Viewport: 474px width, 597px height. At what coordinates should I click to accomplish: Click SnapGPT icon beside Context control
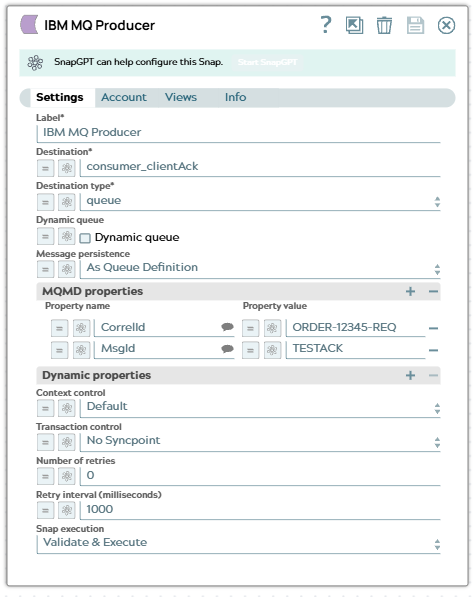coord(67,409)
